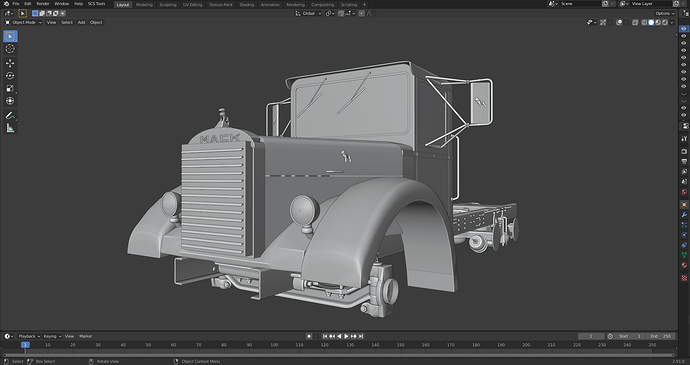Click the new View Layer icon
The image size is (690, 365).
[x=676, y=4]
